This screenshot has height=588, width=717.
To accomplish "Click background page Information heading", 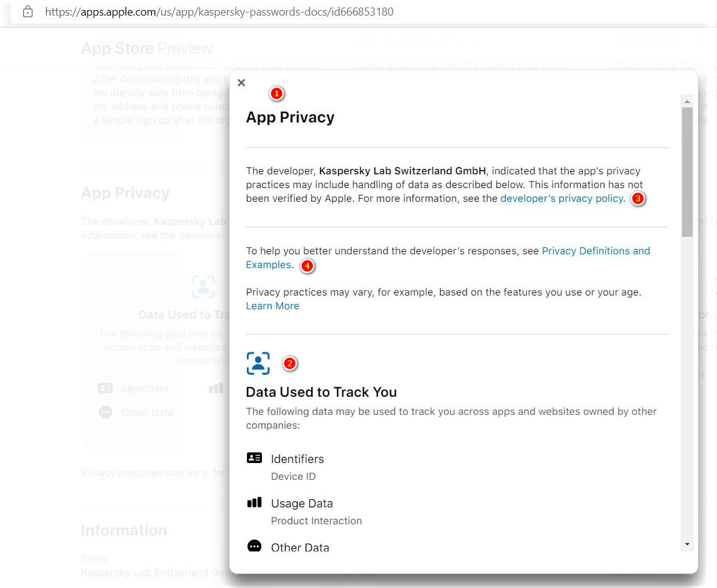I will tap(124, 531).
